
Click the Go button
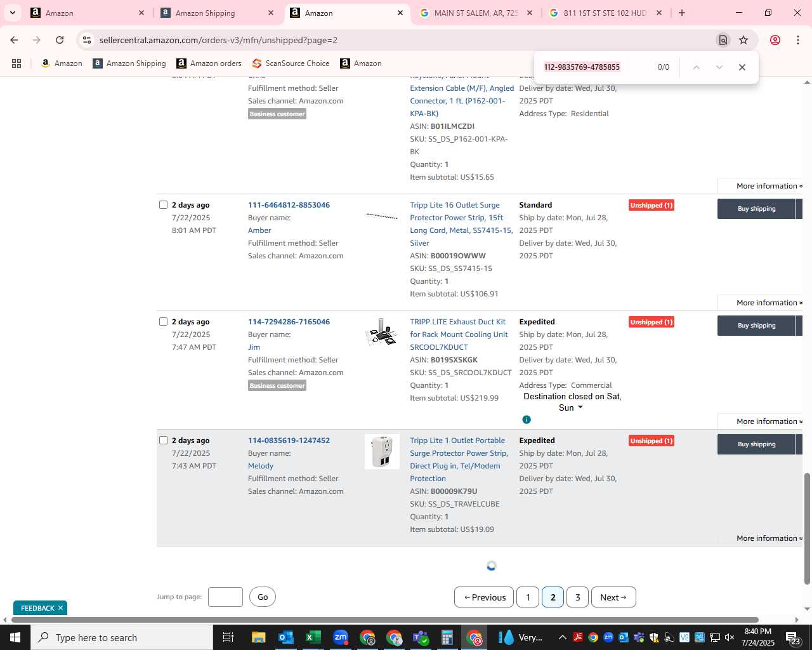(263, 597)
